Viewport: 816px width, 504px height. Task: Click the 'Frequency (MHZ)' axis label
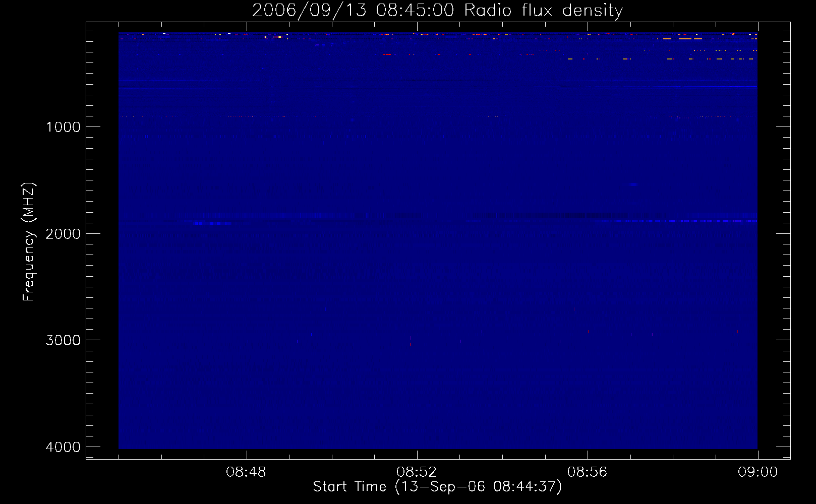29,241
